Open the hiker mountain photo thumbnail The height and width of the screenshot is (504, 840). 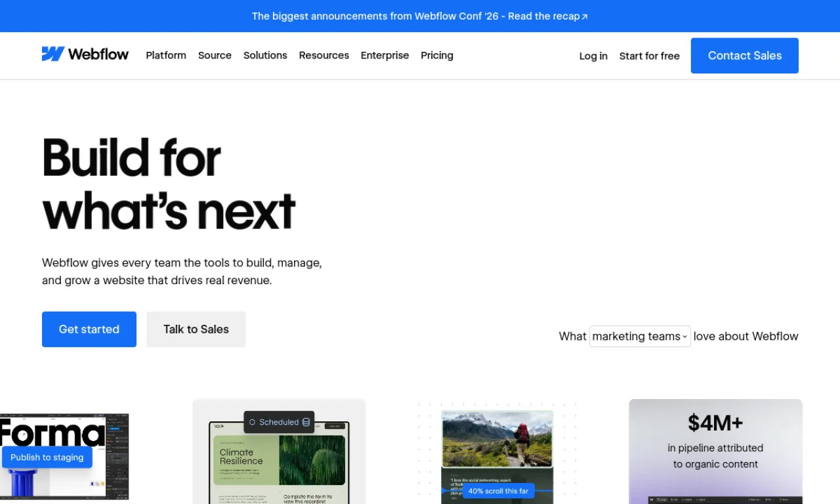(x=497, y=439)
